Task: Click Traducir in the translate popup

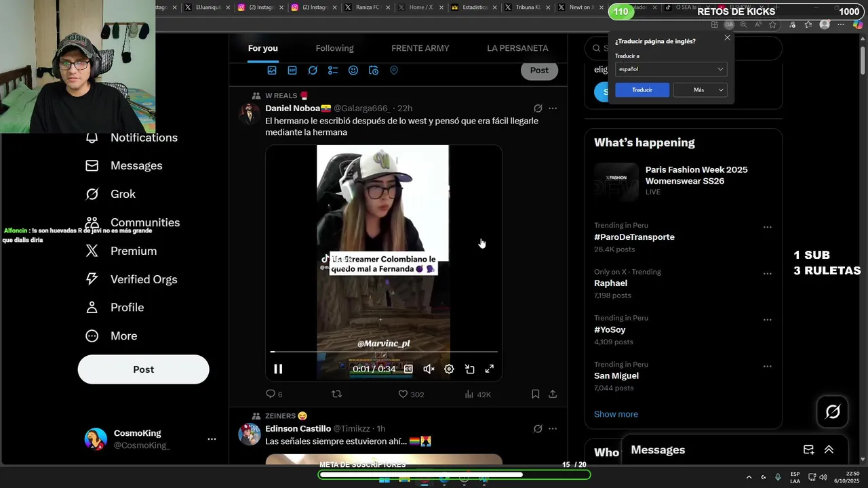Action: click(642, 89)
